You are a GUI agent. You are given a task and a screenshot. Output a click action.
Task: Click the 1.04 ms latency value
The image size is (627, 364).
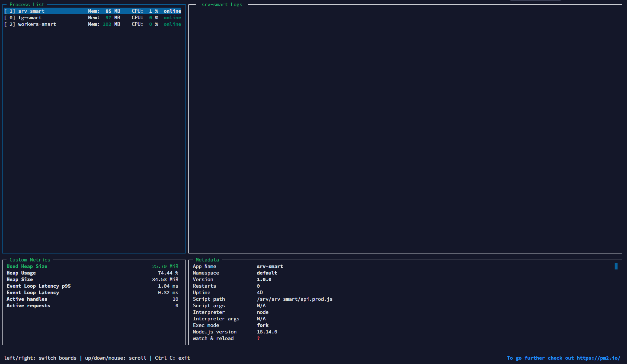168,286
